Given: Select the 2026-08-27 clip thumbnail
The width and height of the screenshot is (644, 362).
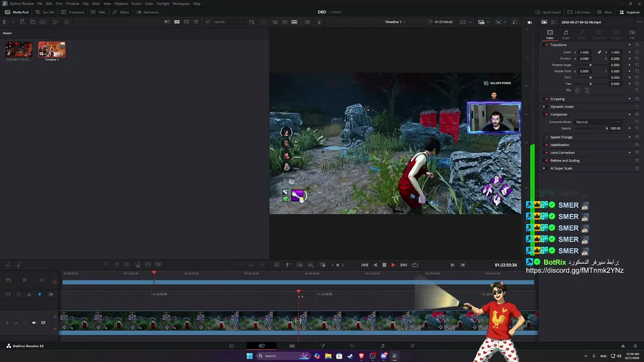Looking at the screenshot, I should click(19, 49).
